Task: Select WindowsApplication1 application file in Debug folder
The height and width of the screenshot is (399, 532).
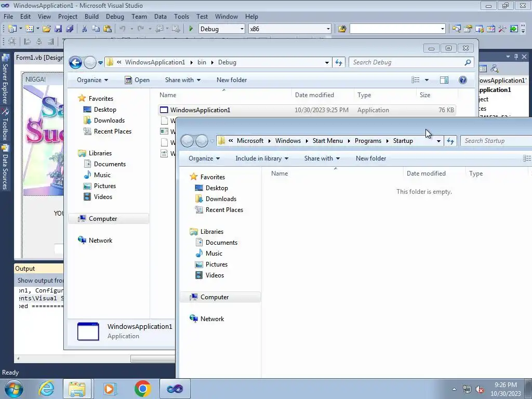Action: tap(307, 110)
